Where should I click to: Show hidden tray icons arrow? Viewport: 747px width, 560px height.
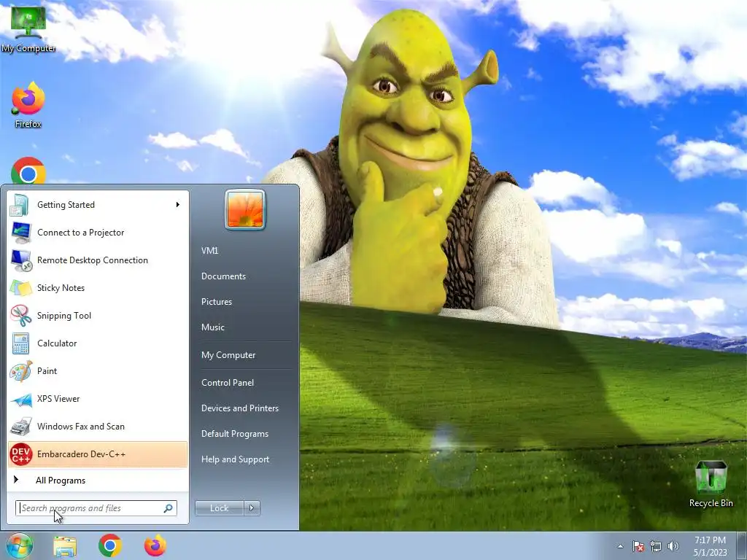coord(620,546)
